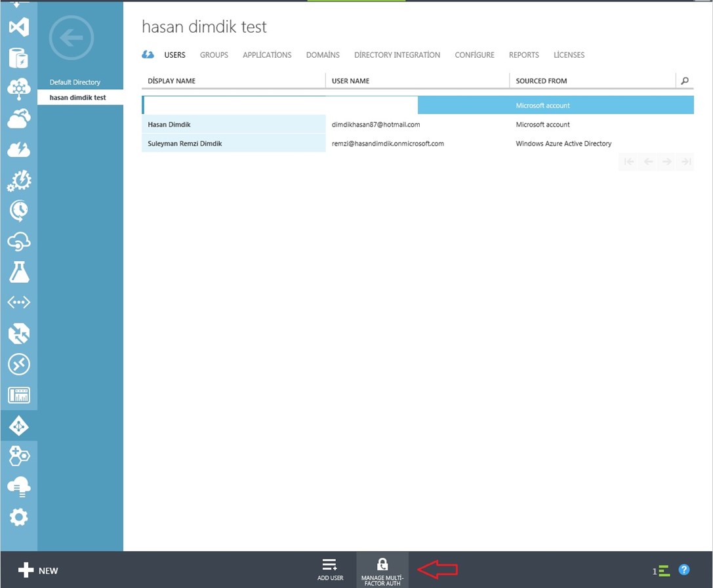Switch to the USERS tab
Viewport: 713px width, 588px height.
(x=174, y=55)
